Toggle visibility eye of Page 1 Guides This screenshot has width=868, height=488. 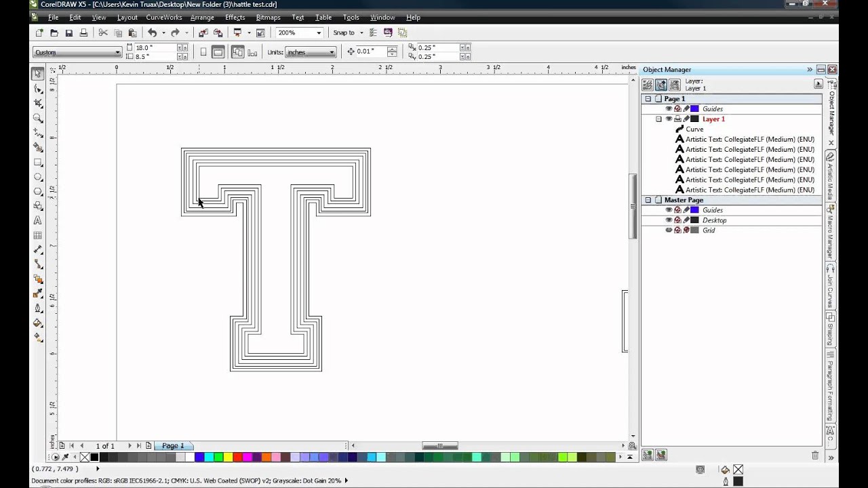pyautogui.click(x=669, y=108)
